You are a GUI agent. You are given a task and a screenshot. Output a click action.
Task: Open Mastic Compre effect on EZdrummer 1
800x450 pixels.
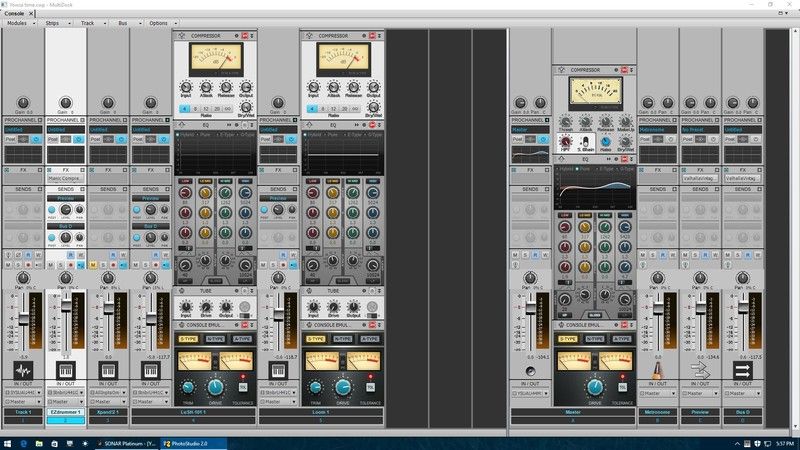[64, 179]
